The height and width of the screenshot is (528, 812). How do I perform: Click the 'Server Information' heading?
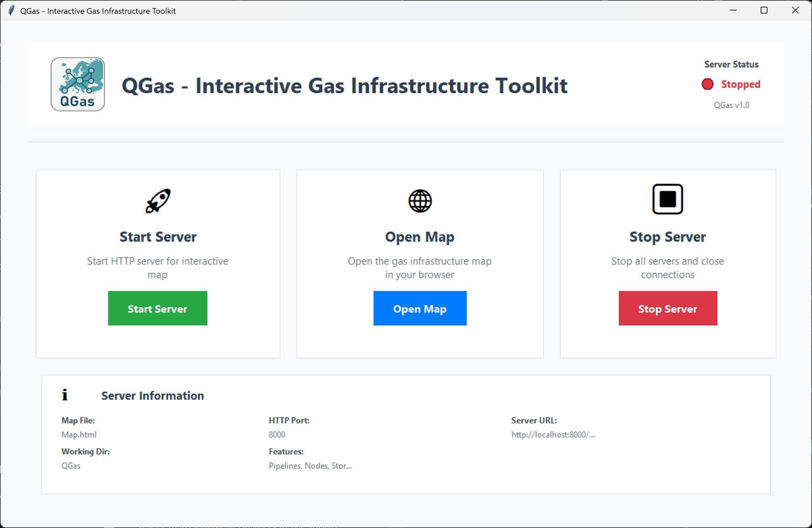tap(153, 396)
